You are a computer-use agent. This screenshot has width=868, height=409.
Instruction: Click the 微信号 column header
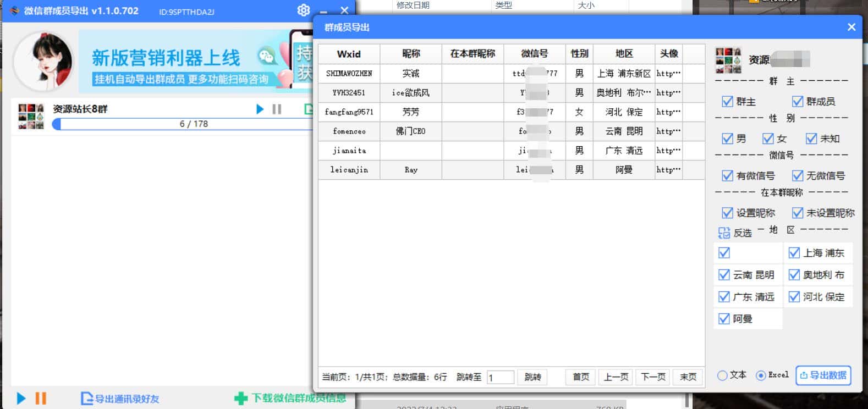pos(534,54)
